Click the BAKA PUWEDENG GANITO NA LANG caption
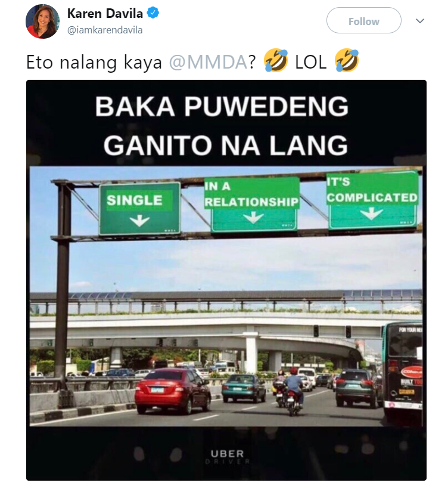448x492 pixels. click(222, 125)
